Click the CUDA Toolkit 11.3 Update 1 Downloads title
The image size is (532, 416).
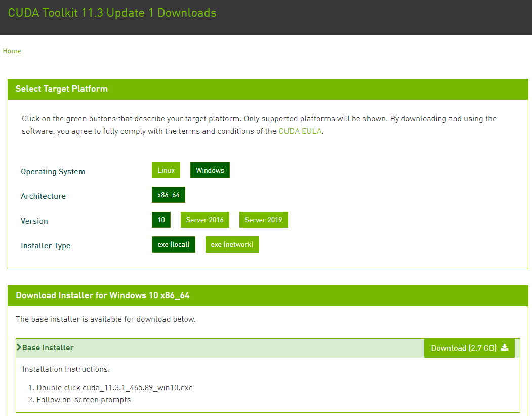click(112, 13)
